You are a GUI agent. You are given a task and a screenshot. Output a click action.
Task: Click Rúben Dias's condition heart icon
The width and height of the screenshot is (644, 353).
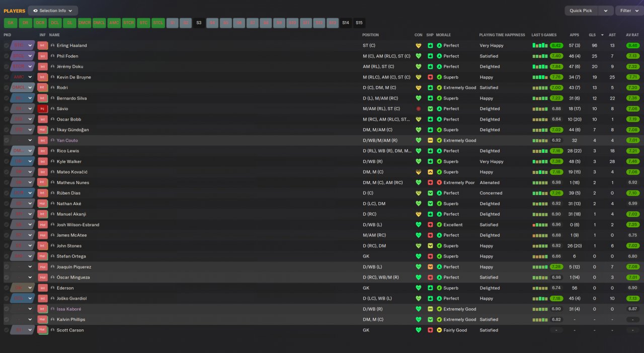[x=418, y=193]
